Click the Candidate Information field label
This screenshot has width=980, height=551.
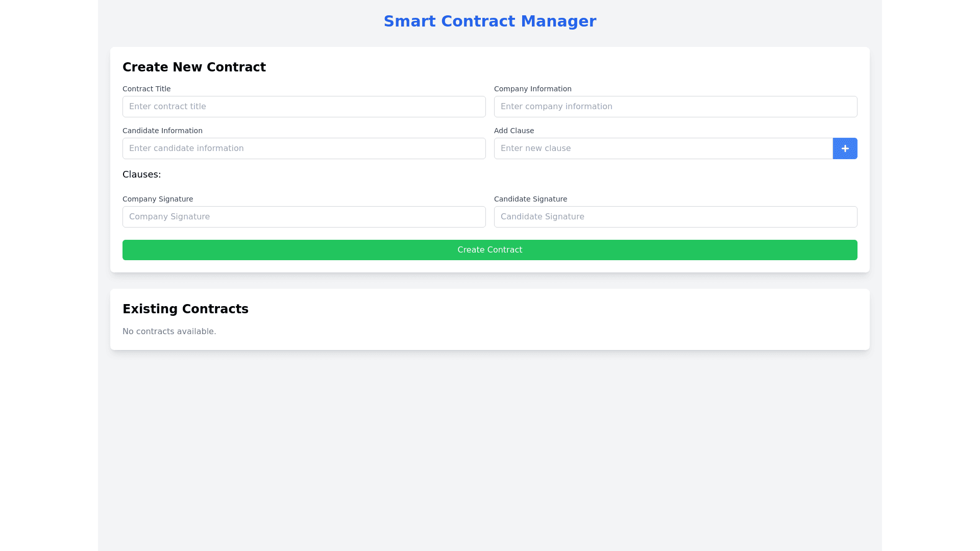coord(162,131)
